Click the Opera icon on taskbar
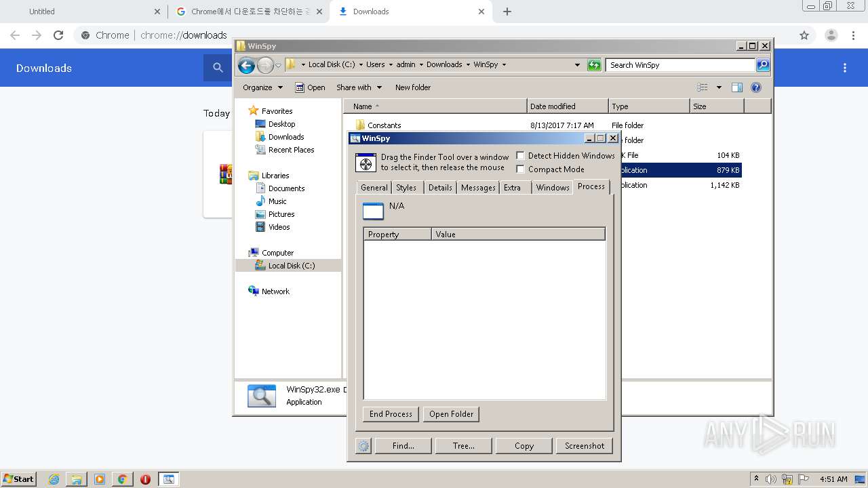Viewport: 868px width, 488px height. pos(145,479)
